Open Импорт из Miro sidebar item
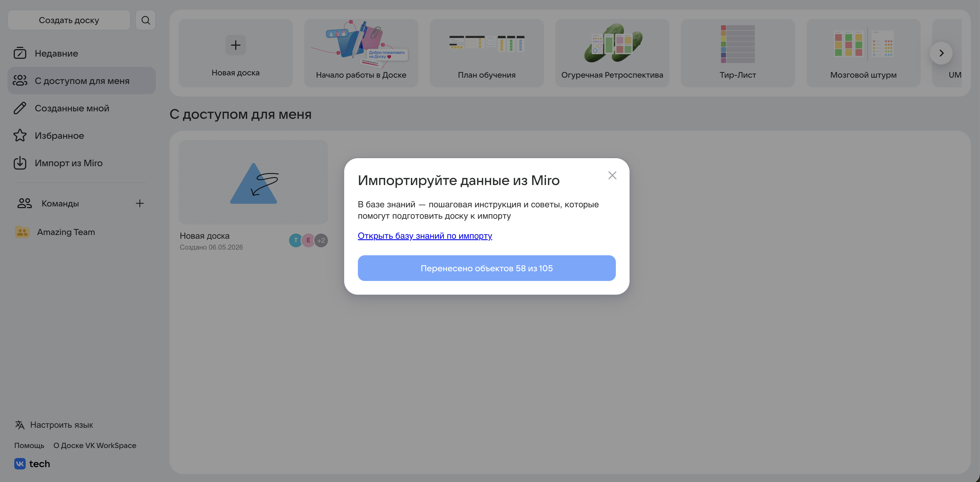This screenshot has width=980, height=482. click(x=81, y=163)
